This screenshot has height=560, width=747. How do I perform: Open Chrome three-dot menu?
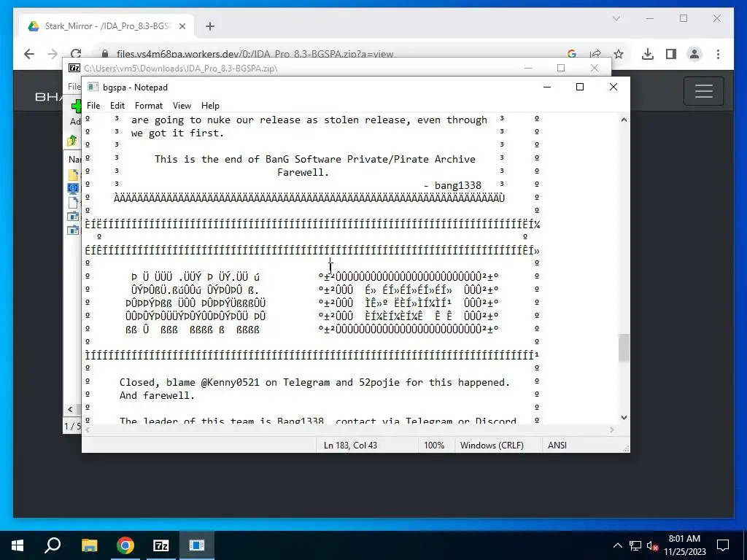pyautogui.click(x=718, y=54)
